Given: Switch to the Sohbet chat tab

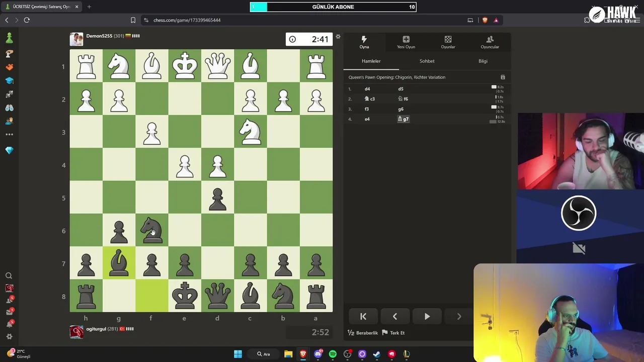Looking at the screenshot, I should (427, 61).
